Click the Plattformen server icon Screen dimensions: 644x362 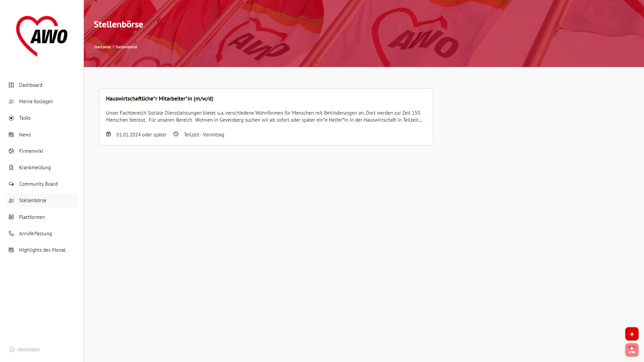click(11, 217)
